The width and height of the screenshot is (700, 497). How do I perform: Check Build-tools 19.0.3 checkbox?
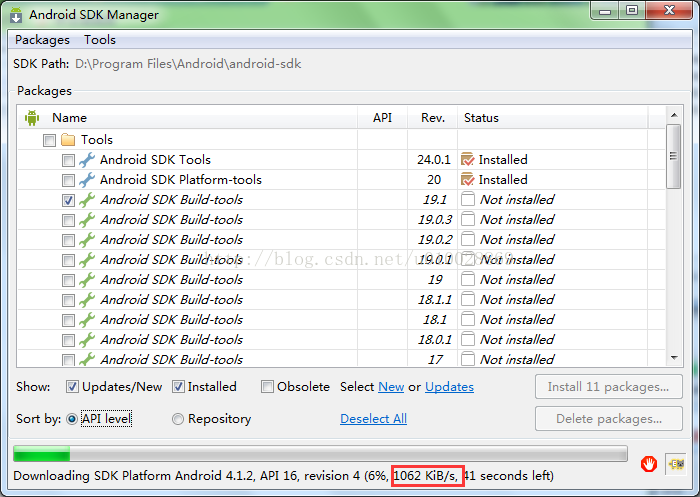pyautogui.click(x=68, y=220)
